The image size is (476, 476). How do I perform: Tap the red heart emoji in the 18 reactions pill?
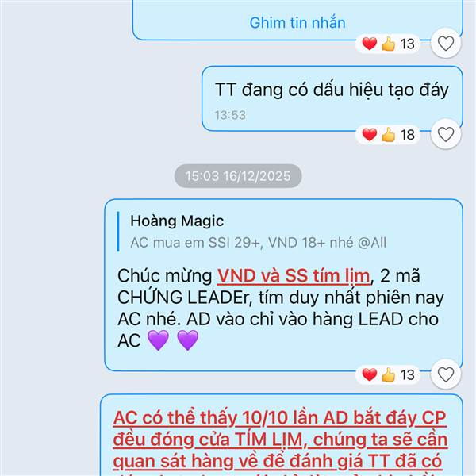(369, 135)
